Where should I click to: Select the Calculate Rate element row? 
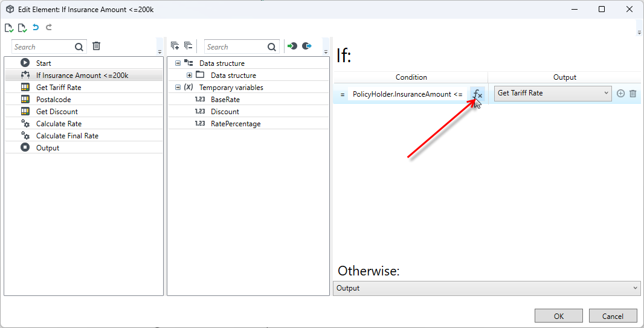coord(83,124)
